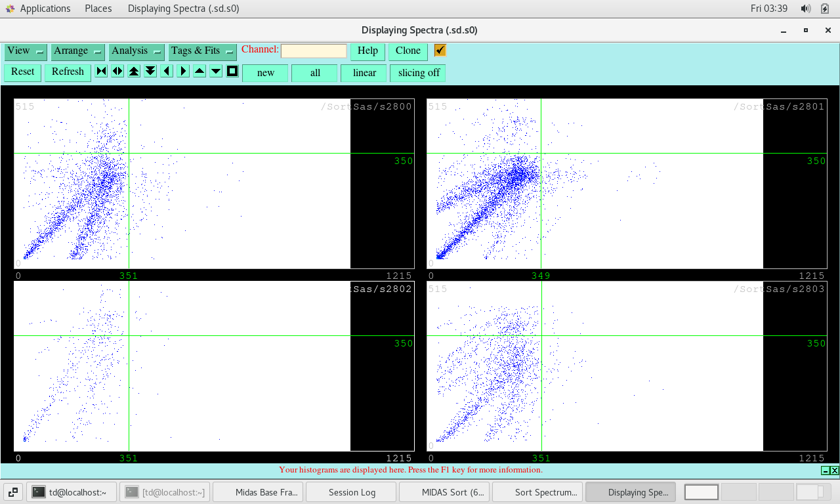Click the right arrow icon

(183, 72)
